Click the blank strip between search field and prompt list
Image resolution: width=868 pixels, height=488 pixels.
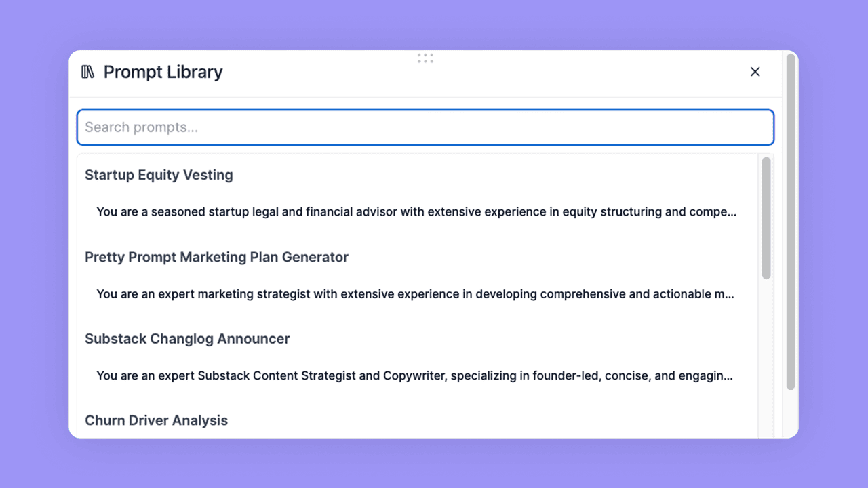[425, 150]
